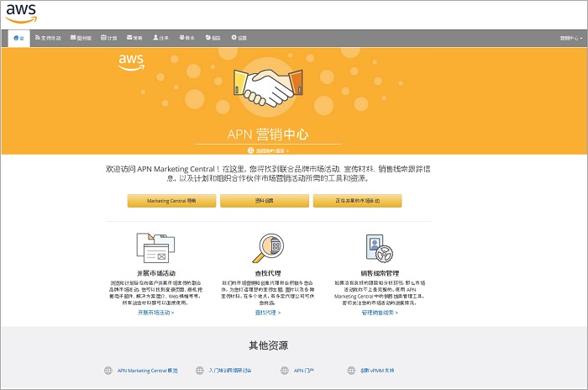Click the AWS logo in the page header

pos(21,13)
